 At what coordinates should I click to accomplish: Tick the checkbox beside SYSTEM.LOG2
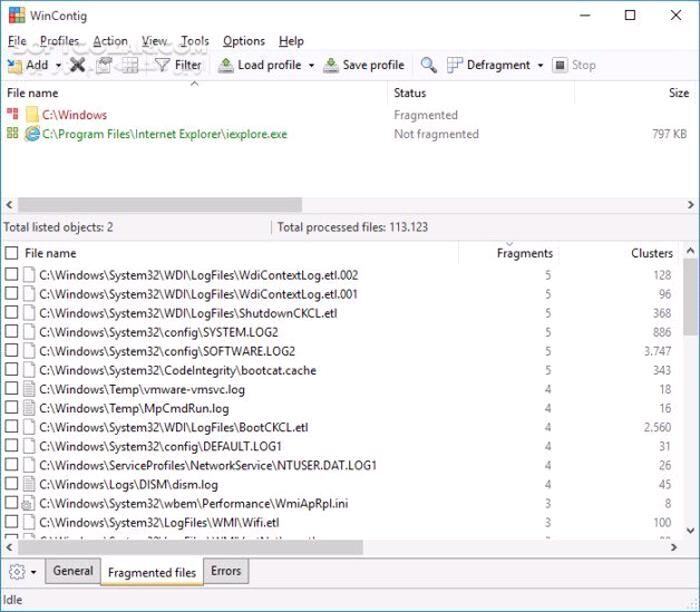click(x=11, y=332)
